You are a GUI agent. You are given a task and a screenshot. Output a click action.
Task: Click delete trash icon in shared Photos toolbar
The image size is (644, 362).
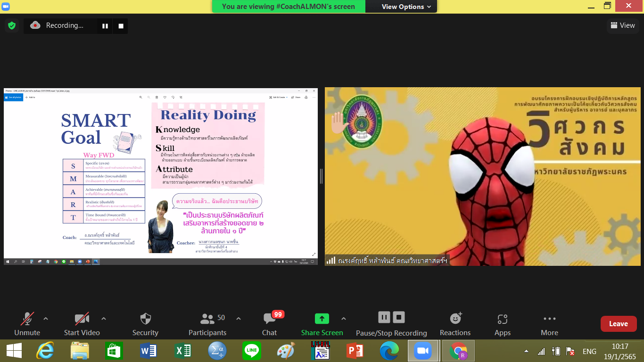pos(157,97)
